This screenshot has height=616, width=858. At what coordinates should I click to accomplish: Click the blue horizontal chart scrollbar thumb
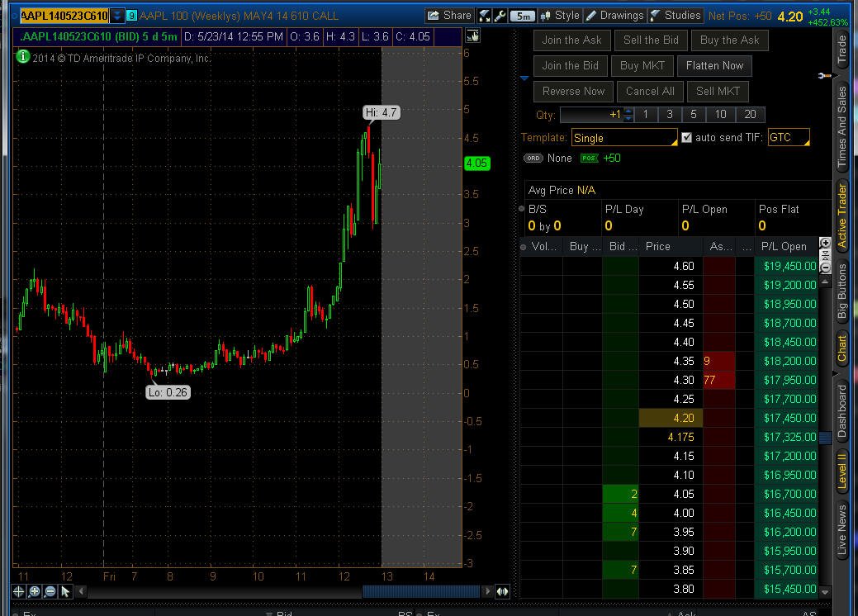[x=421, y=591]
